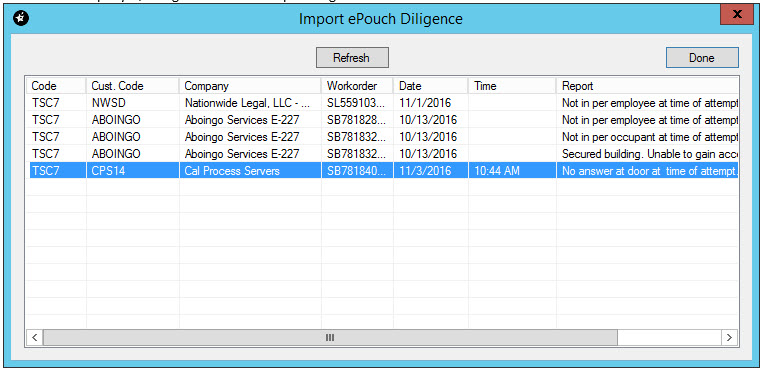The height and width of the screenshot is (372, 764).
Task: Click the Done button
Action: (702, 58)
